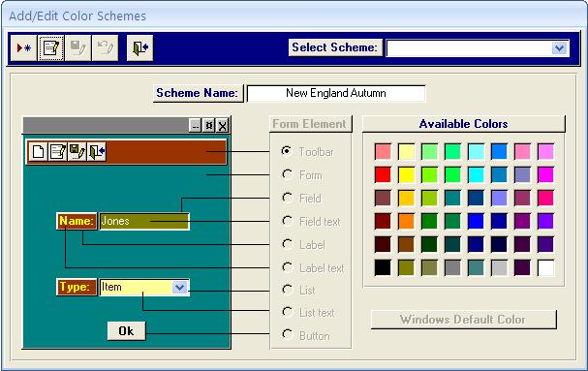
Task: Pick the black swatch
Action: pos(383,268)
